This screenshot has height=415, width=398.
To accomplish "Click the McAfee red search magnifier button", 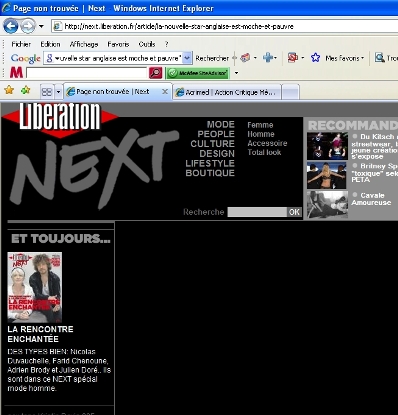I will point(155,73).
